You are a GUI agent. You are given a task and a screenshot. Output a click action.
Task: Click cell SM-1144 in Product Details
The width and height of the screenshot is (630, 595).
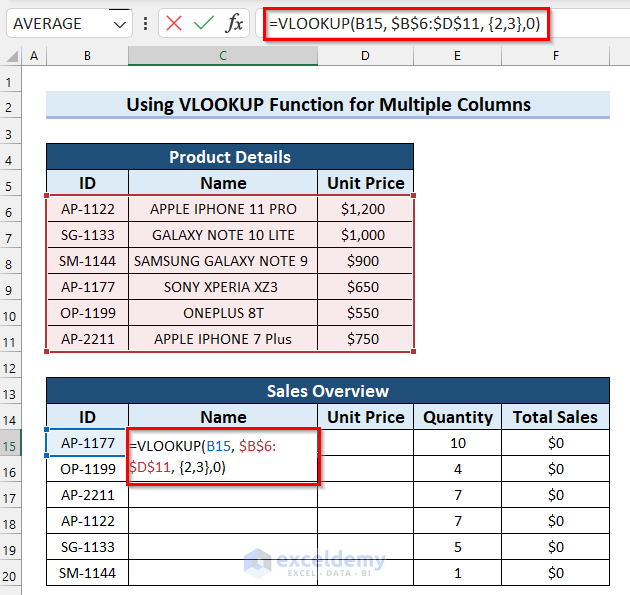pos(88,261)
